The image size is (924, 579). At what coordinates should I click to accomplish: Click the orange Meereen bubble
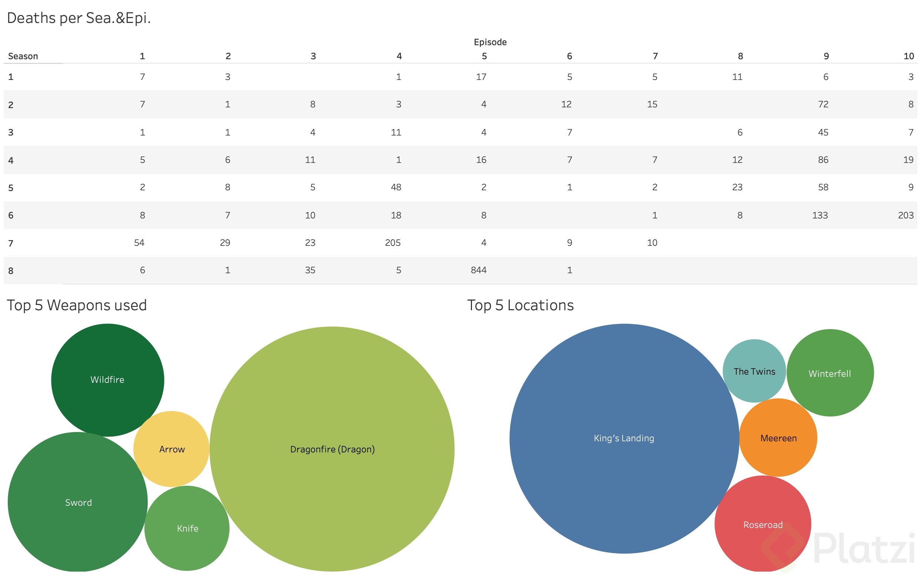(778, 438)
